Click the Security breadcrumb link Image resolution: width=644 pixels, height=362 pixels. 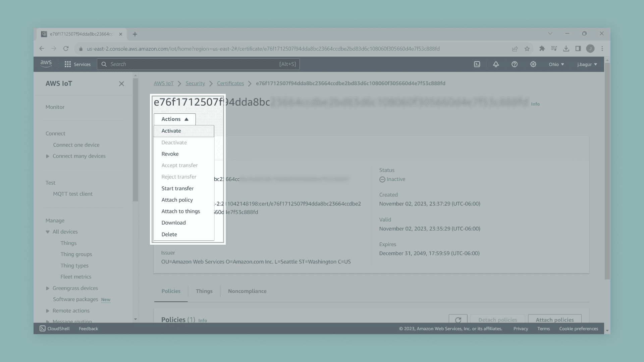[x=195, y=83]
